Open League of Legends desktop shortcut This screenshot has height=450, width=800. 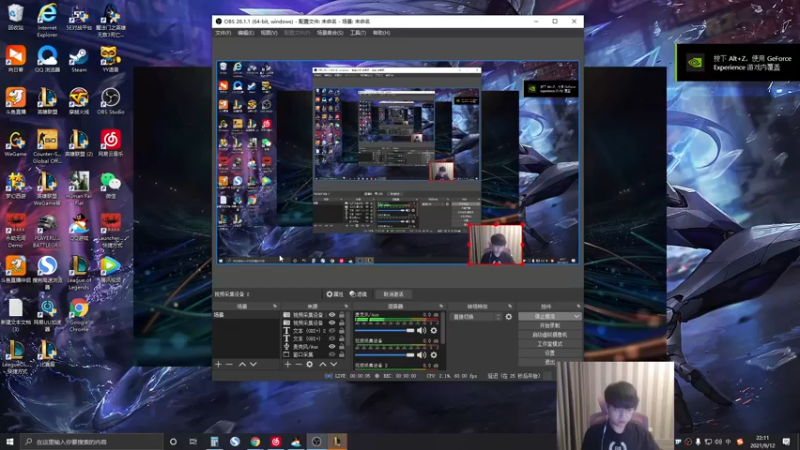(x=79, y=272)
